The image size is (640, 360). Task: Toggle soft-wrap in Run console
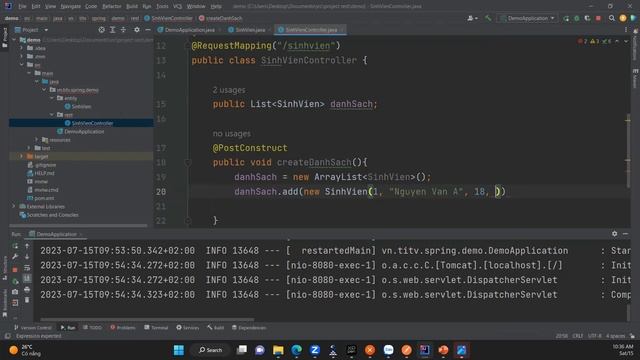pyautogui.click(x=27, y=268)
